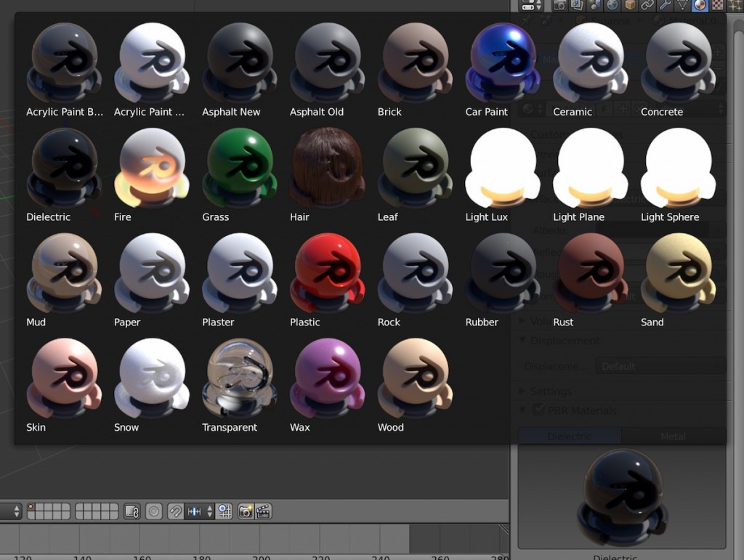
Task: Apply the white Snow material
Action: click(x=152, y=386)
